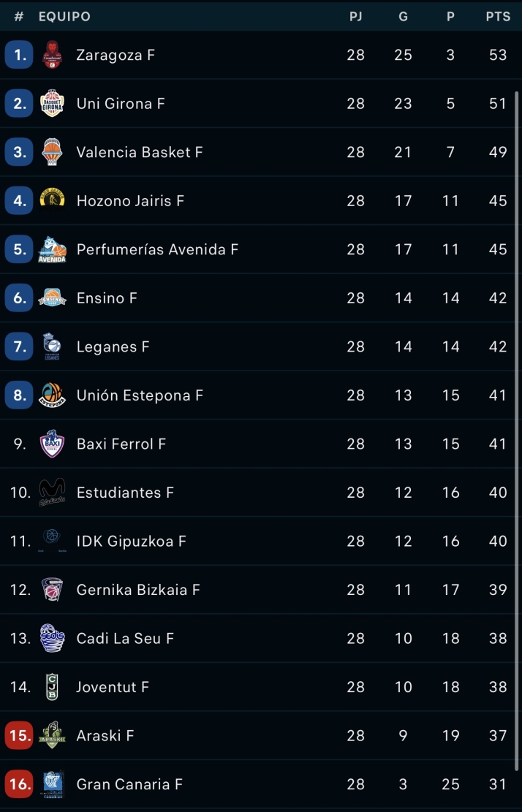Sort table by PTS column header

tap(498, 17)
